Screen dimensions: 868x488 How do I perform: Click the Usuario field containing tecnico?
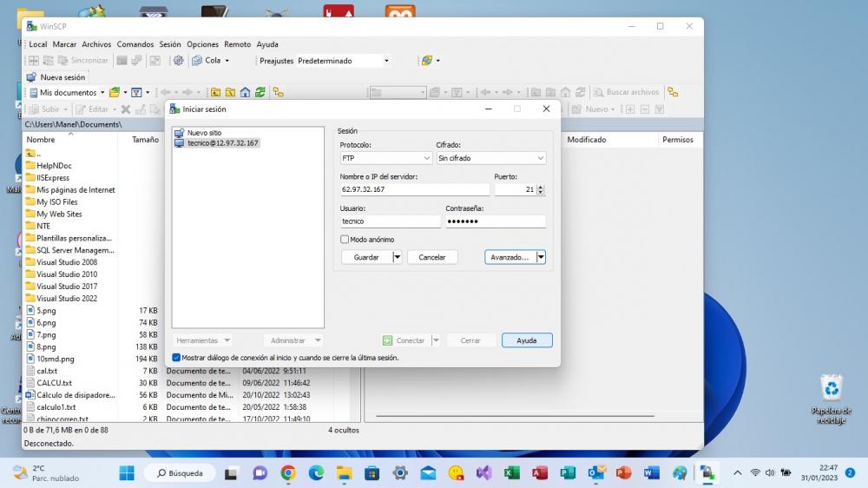[x=391, y=221]
